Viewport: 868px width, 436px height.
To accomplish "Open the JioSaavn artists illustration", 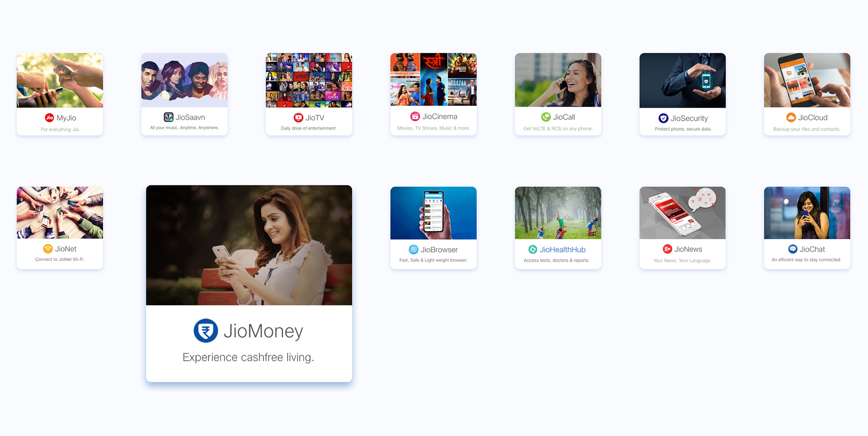I will coord(184,80).
